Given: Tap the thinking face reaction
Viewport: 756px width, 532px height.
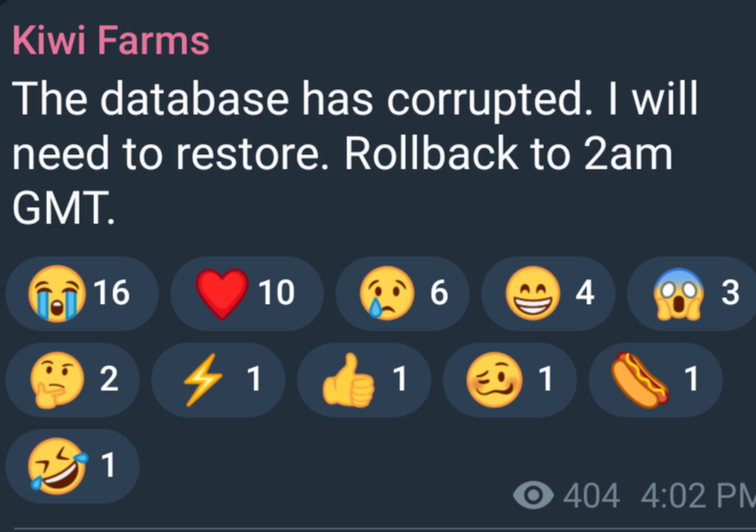Looking at the screenshot, I should (x=73, y=380).
